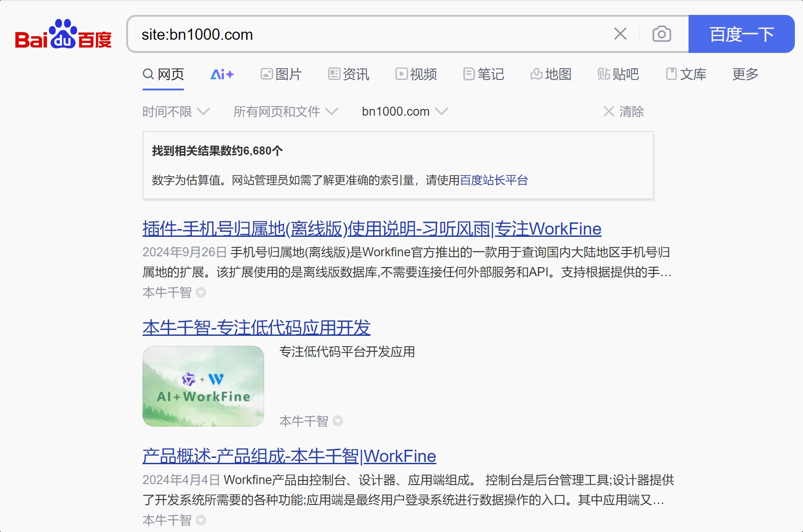Click the 百度一下 search button
Image resolution: width=803 pixels, height=532 pixels.
tap(741, 34)
